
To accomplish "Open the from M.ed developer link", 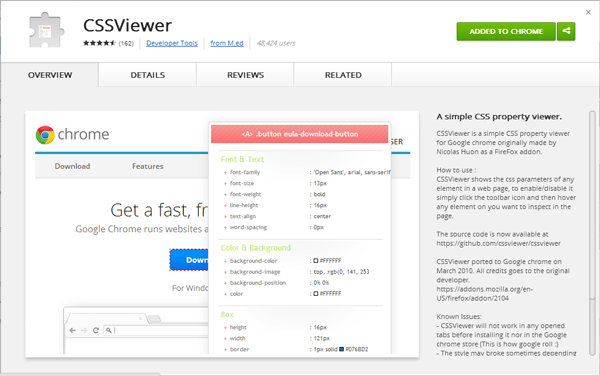I will click(227, 43).
